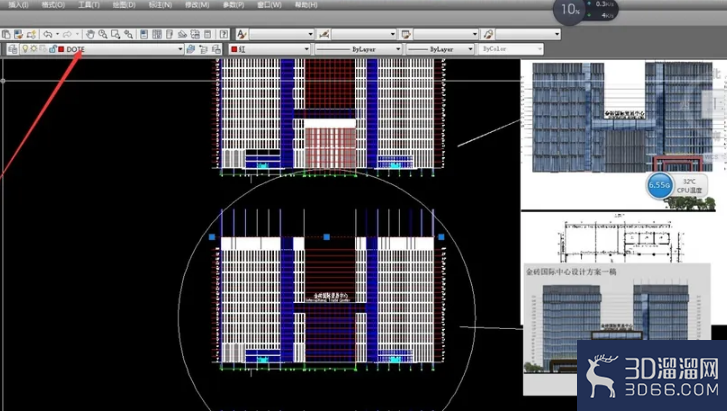Toggle the DOTE layer lock icon
The width and height of the screenshot is (727, 411).
[52, 49]
